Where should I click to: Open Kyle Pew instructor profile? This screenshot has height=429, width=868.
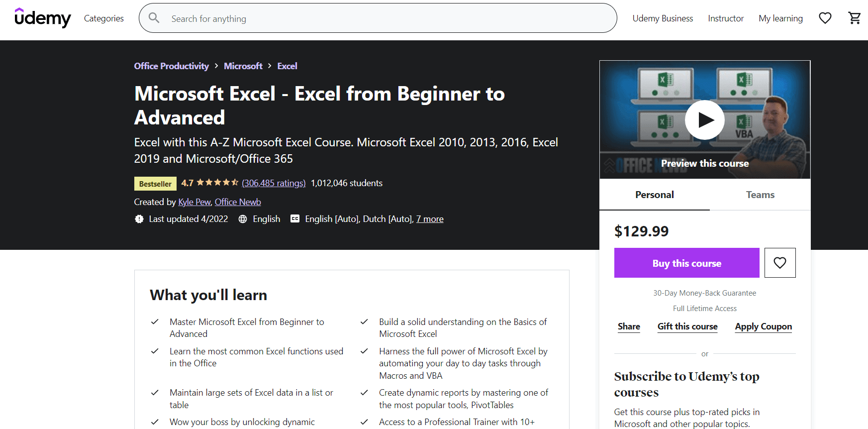pos(194,202)
